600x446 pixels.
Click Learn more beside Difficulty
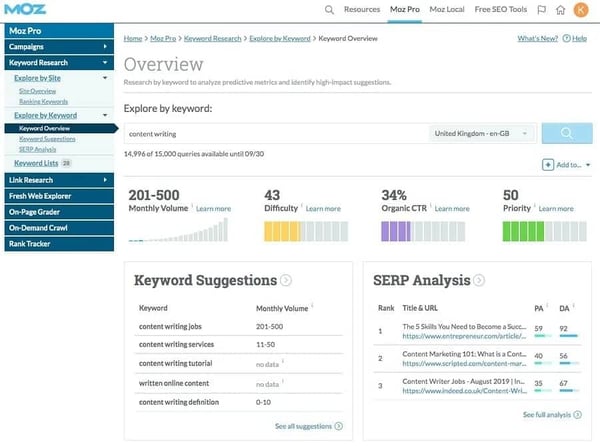[x=323, y=209]
